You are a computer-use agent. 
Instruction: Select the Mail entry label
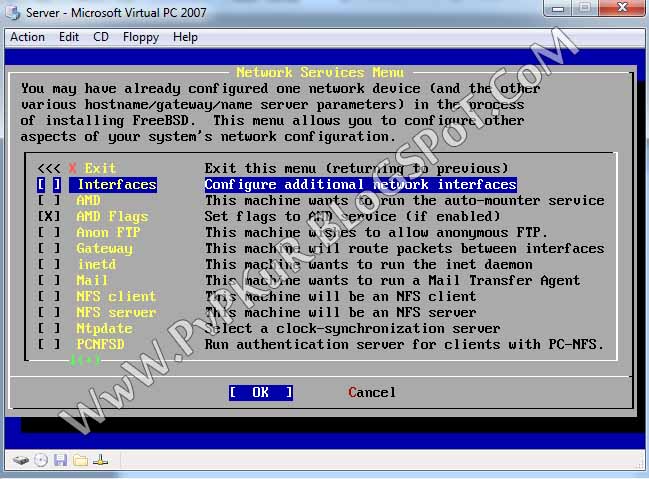click(92, 281)
